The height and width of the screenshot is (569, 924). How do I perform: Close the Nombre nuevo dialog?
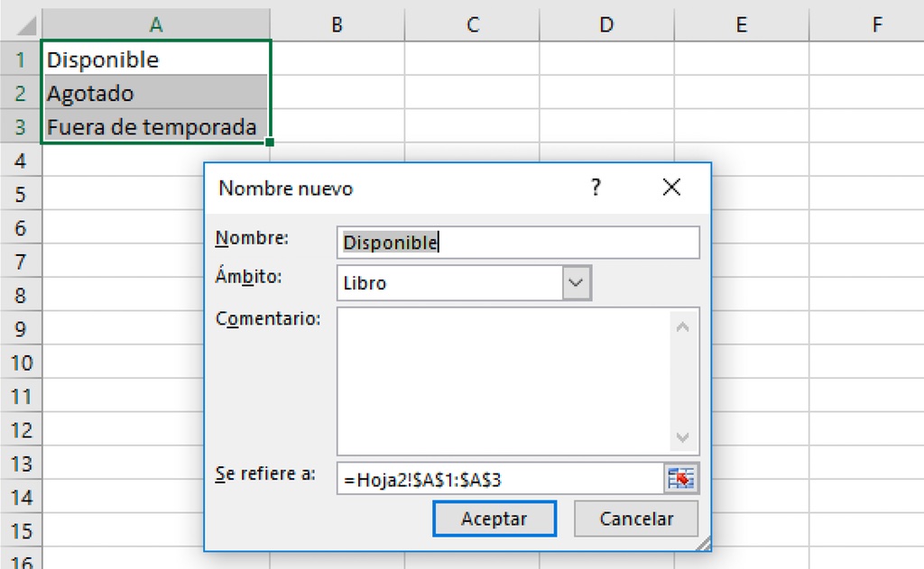tap(670, 188)
